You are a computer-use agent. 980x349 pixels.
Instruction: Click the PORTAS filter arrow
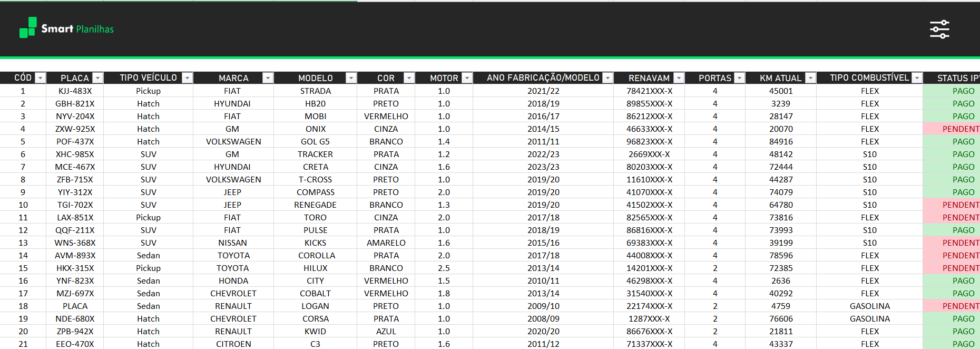tap(739, 78)
